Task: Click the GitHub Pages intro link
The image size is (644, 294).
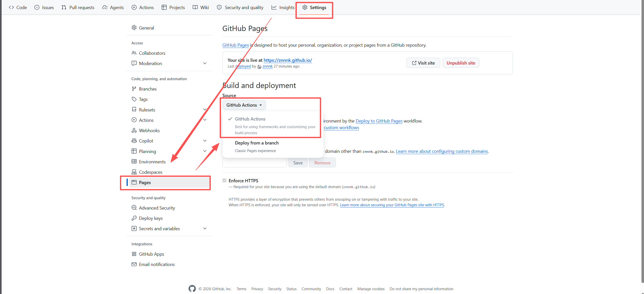Action: [x=236, y=45]
